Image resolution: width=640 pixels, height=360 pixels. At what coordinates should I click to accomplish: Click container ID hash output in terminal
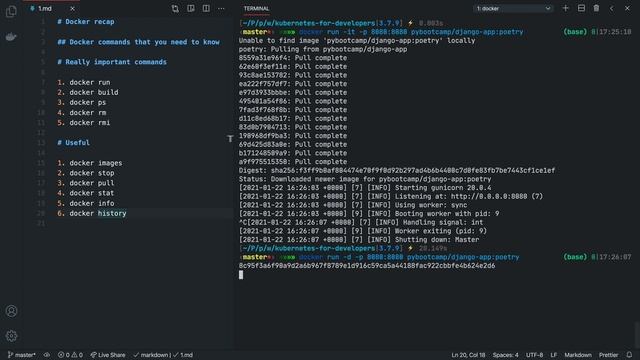coord(367,266)
